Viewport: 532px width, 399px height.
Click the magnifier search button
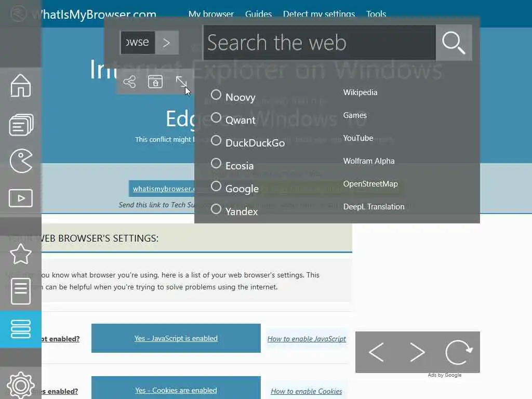point(454,43)
